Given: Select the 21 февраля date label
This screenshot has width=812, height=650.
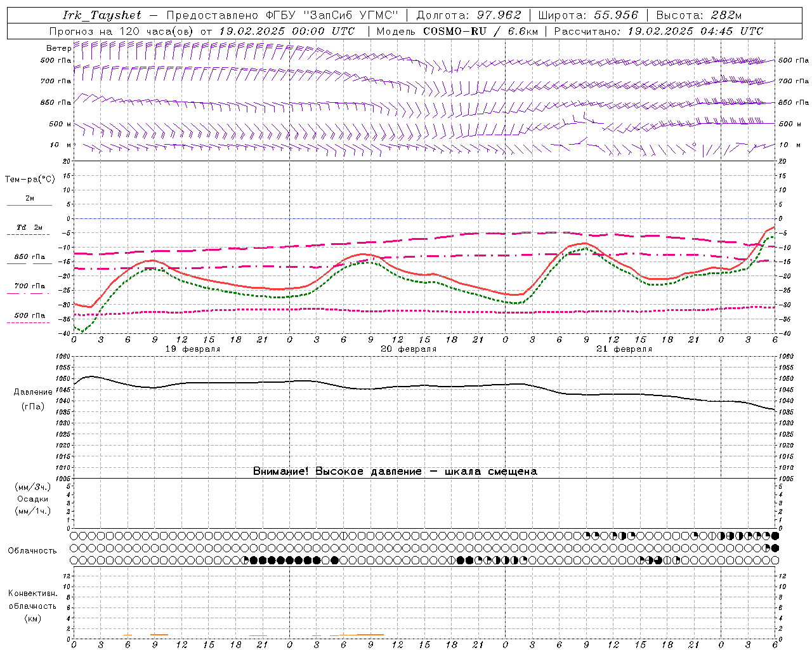Looking at the screenshot, I should click(x=624, y=349).
